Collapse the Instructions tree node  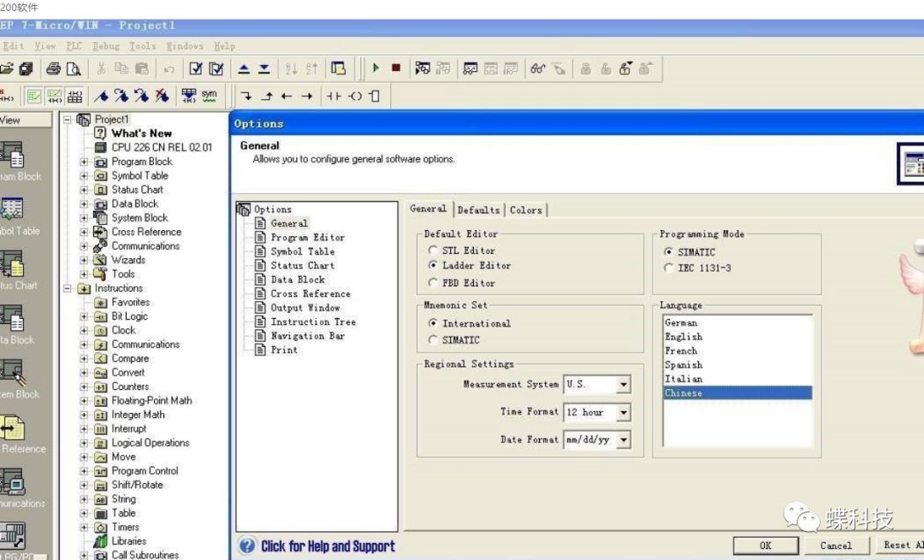68,288
